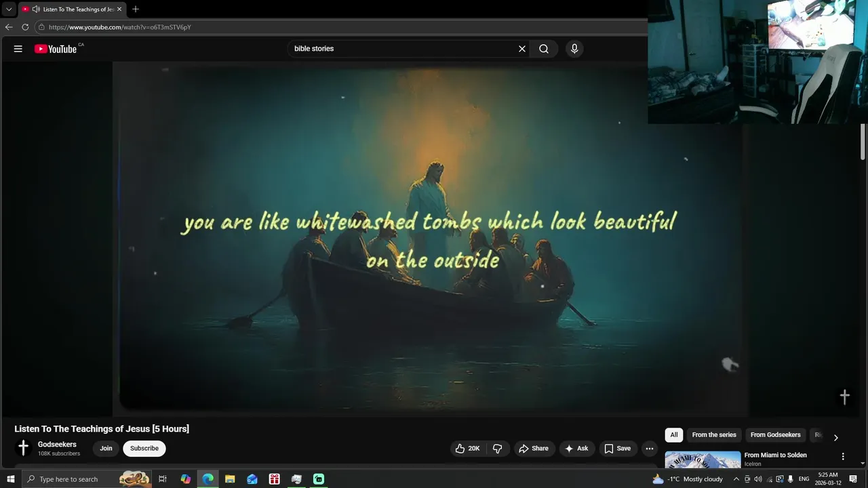Image resolution: width=868 pixels, height=488 pixels.
Task: Open network Wi-Fi tray icon
Action: point(769,479)
